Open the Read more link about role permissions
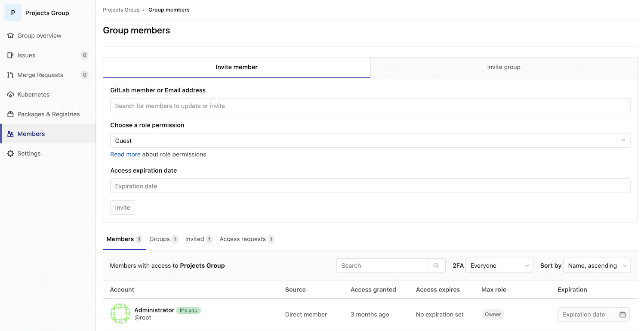This screenshot has height=331, width=644. click(x=125, y=155)
